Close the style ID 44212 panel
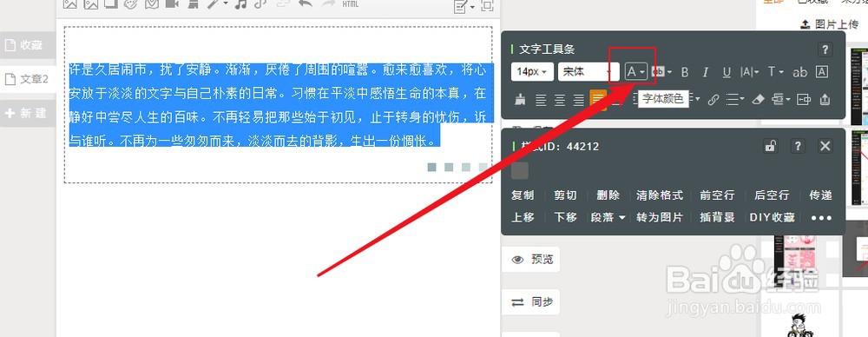This screenshot has height=337, width=868. click(x=825, y=146)
